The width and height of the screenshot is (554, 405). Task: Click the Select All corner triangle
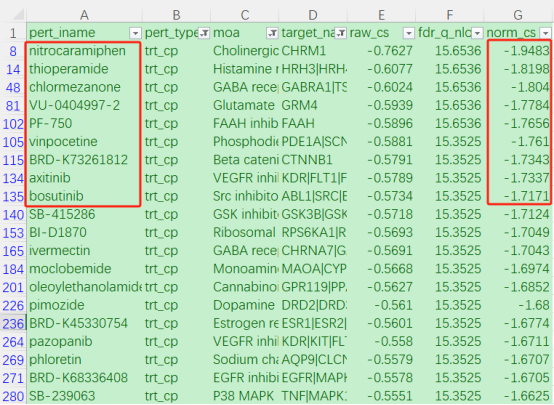(x=18, y=14)
